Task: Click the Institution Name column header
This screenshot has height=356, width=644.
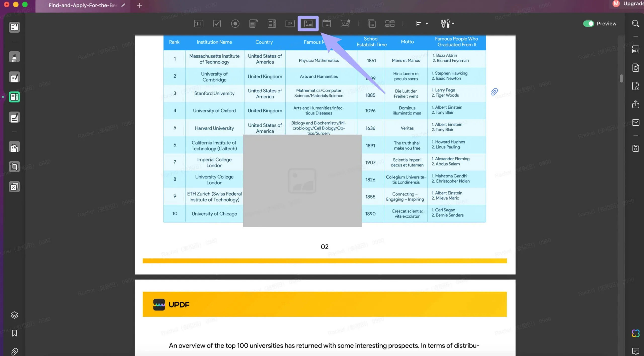Action: (214, 42)
